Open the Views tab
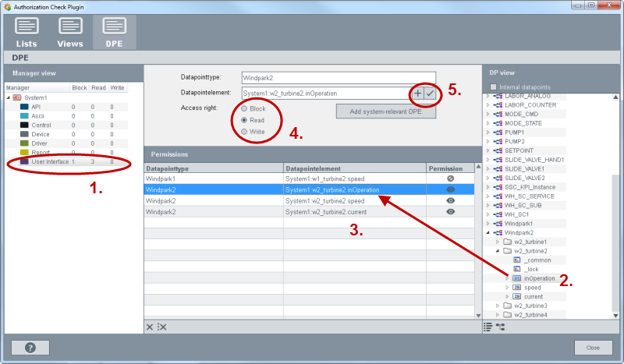 tap(70, 32)
